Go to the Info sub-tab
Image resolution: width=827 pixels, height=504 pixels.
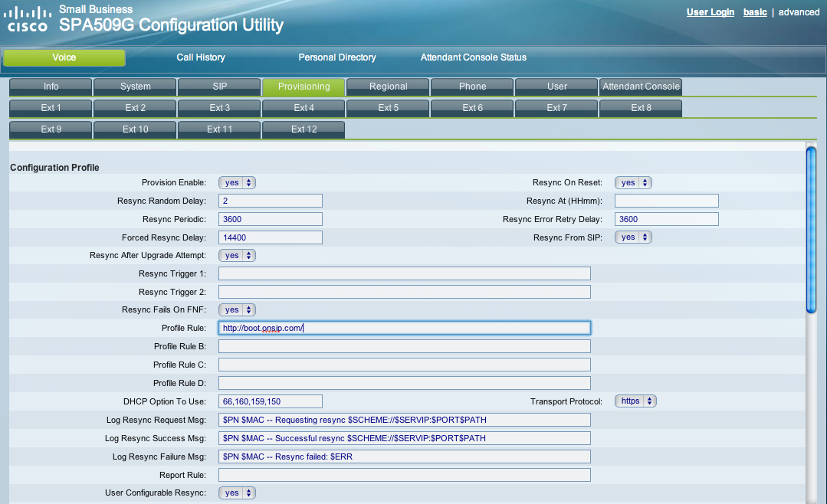coord(51,87)
